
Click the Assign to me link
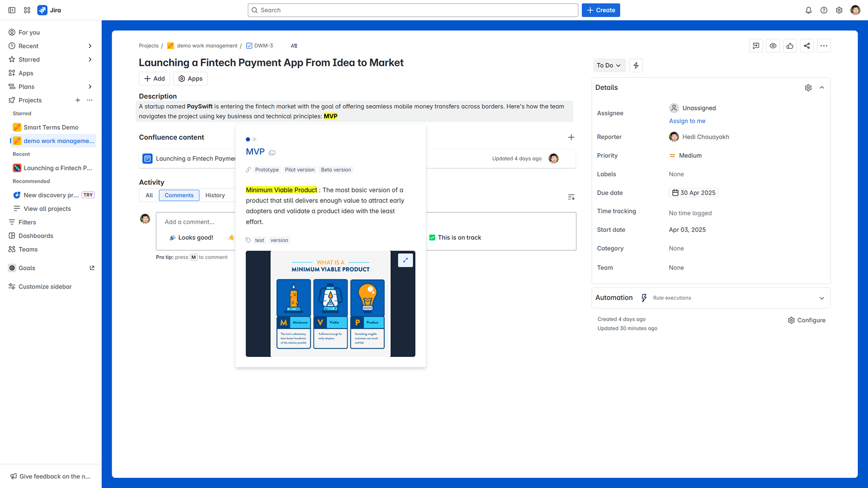tap(687, 121)
